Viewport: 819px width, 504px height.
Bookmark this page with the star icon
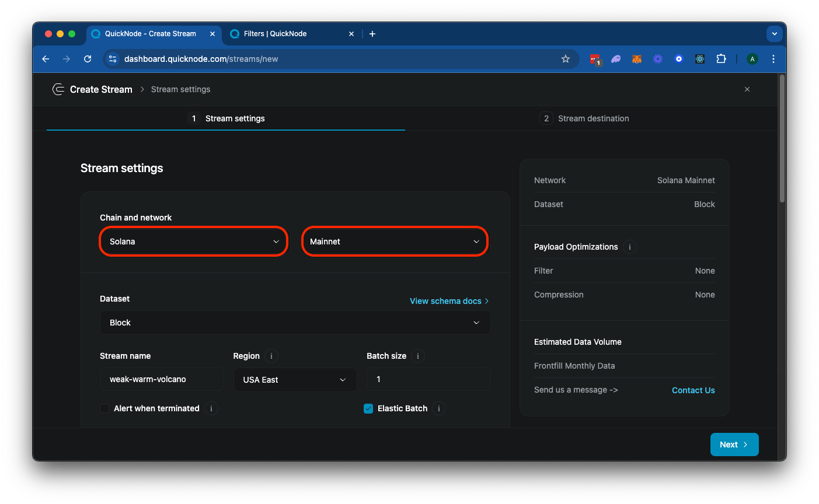(566, 59)
